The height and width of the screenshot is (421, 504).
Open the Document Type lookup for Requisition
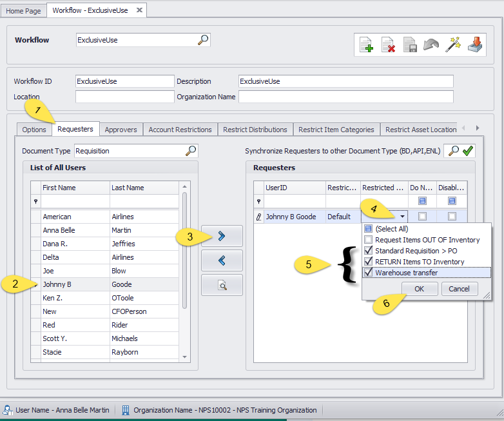point(191,151)
